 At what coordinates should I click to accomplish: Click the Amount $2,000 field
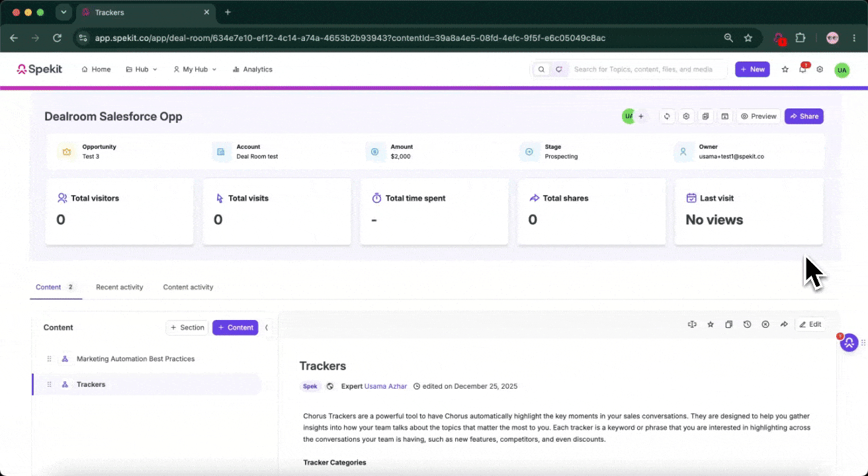(389, 151)
